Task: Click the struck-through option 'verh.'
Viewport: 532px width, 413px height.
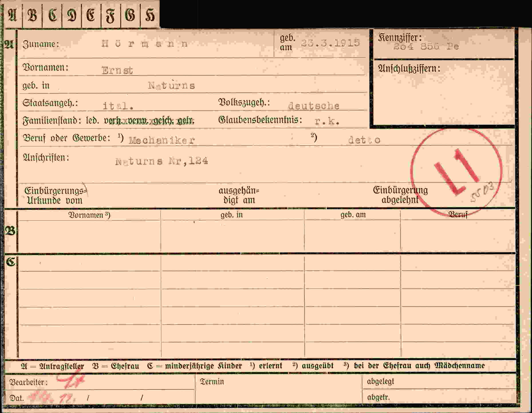Action: 113,121
